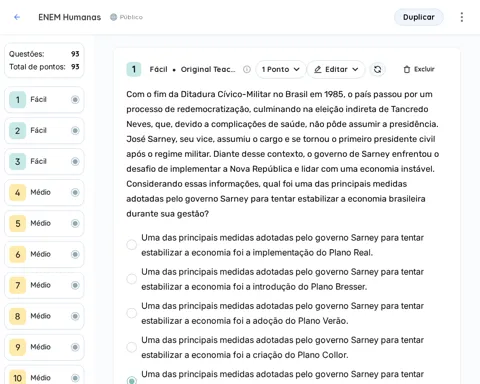Select the Plano Bresser answer radio button

[x=132, y=279]
